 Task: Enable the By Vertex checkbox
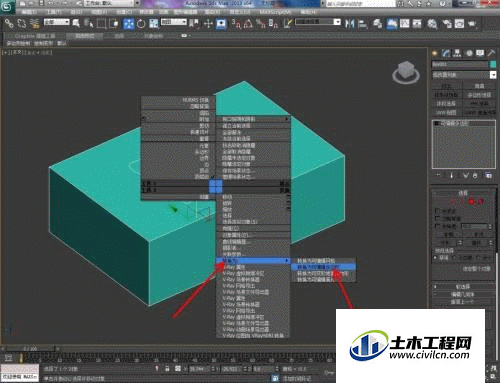438,211
